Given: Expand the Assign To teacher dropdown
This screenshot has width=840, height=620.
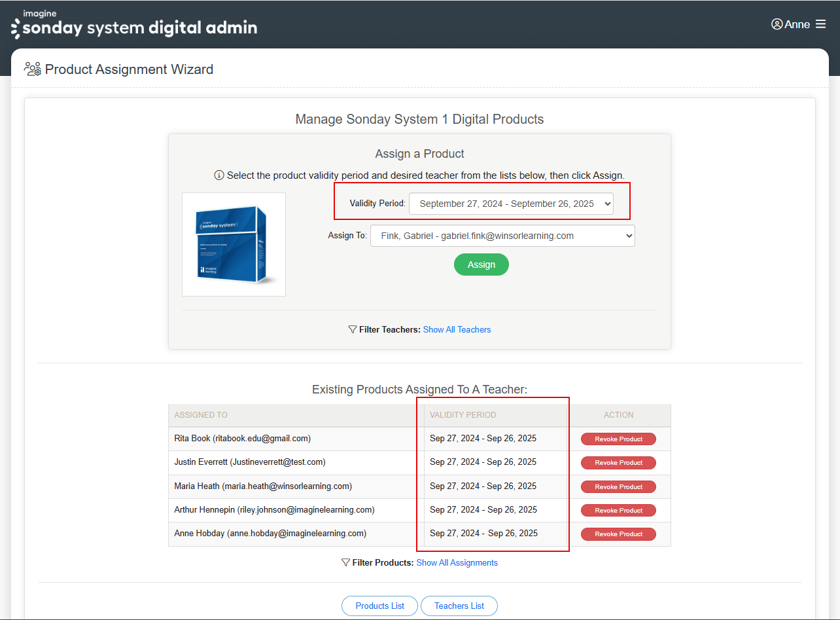Looking at the screenshot, I should pyautogui.click(x=502, y=236).
